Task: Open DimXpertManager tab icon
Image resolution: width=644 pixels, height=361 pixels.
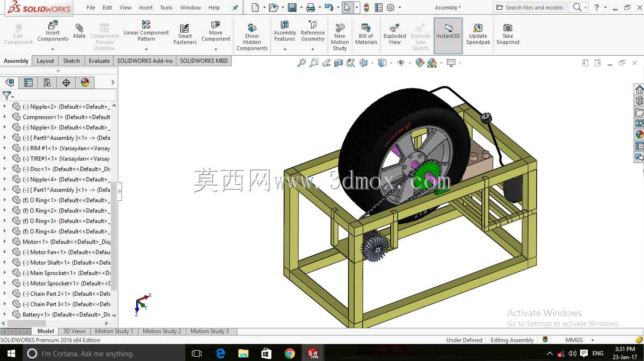Action: (66, 83)
